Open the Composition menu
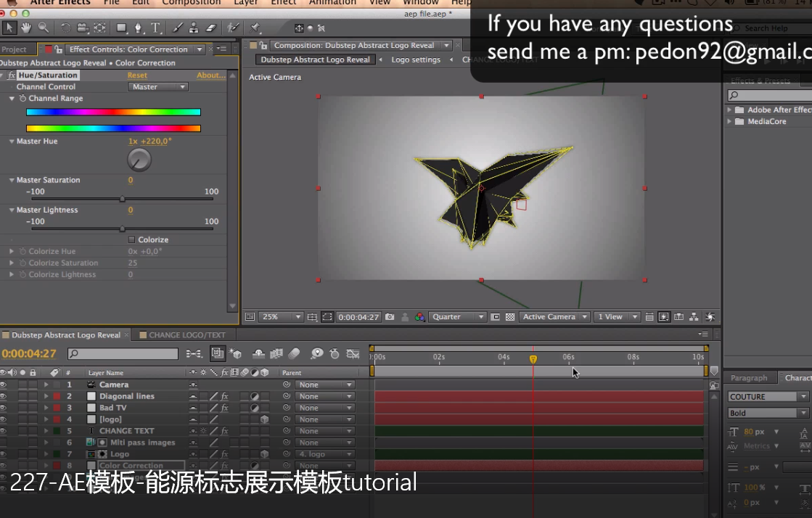Viewport: 812px width, 518px height. point(191,3)
